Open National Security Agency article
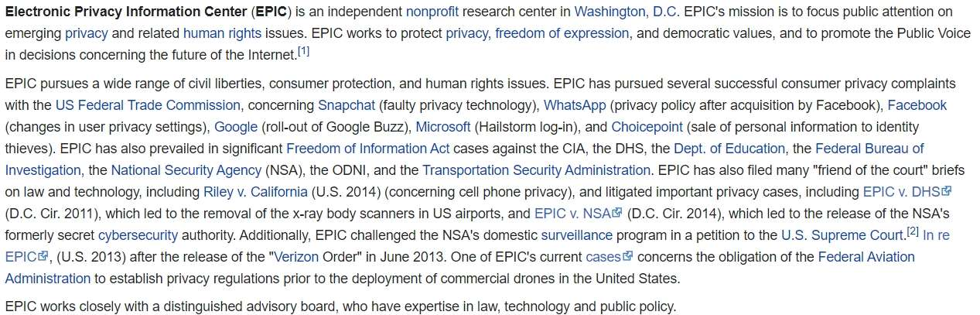 coord(186,170)
